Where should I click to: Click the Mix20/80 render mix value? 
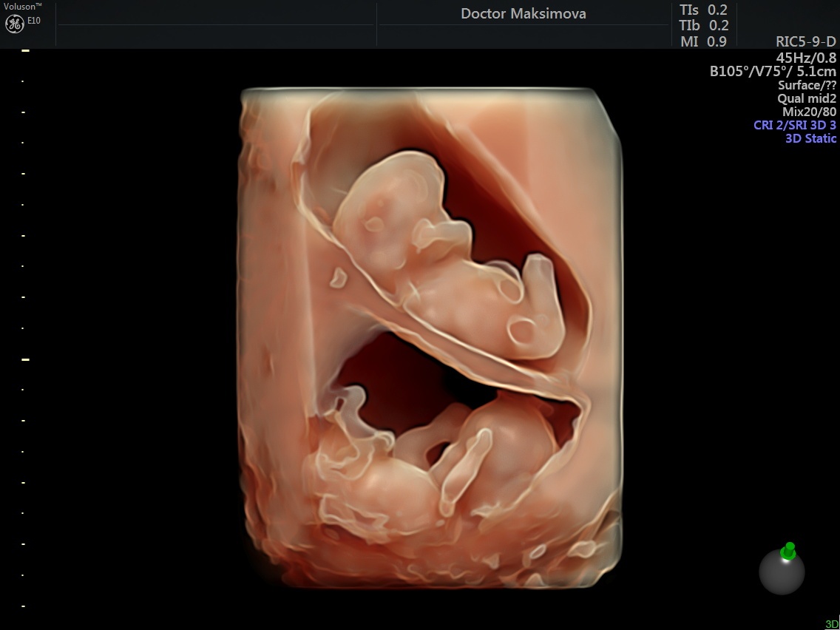coord(809,112)
